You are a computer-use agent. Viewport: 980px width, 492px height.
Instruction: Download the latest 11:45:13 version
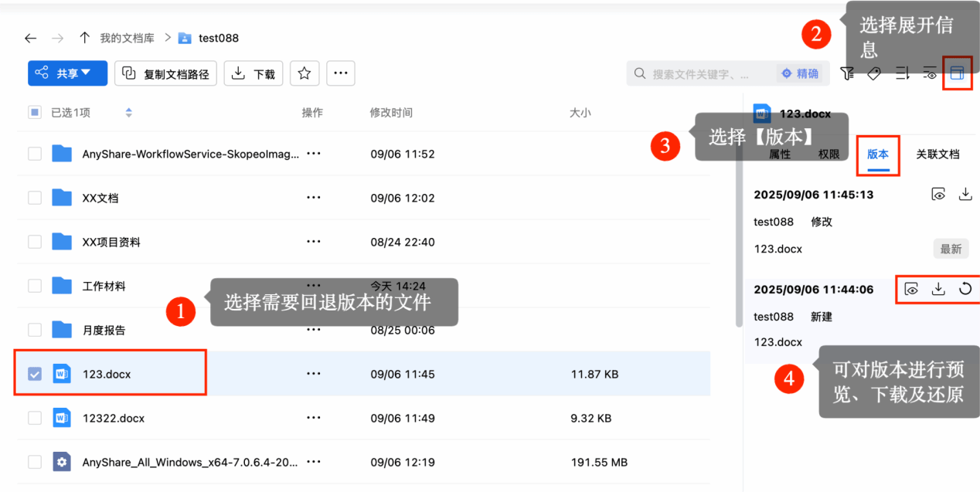tap(965, 195)
